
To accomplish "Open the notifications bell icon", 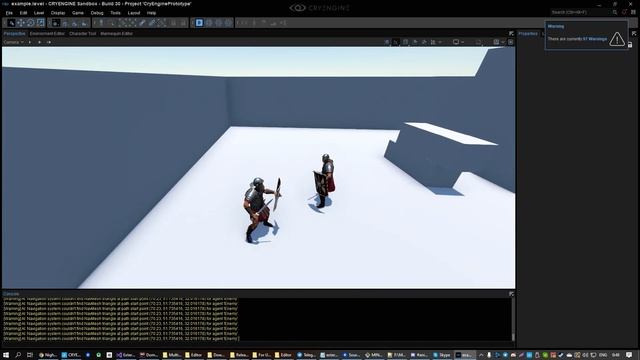I will [x=624, y=12].
